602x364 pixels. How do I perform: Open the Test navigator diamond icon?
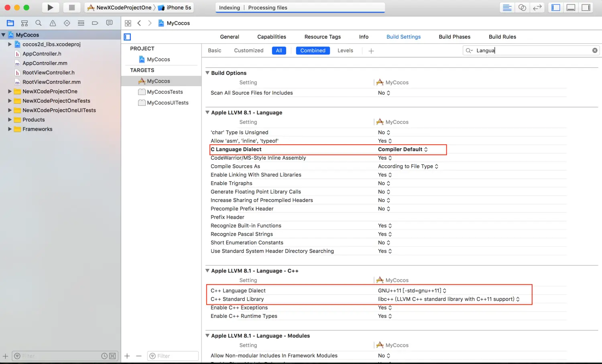67,23
